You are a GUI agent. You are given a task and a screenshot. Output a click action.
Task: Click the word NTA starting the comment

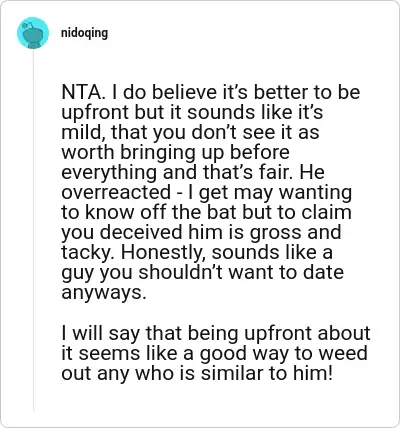coord(81,92)
